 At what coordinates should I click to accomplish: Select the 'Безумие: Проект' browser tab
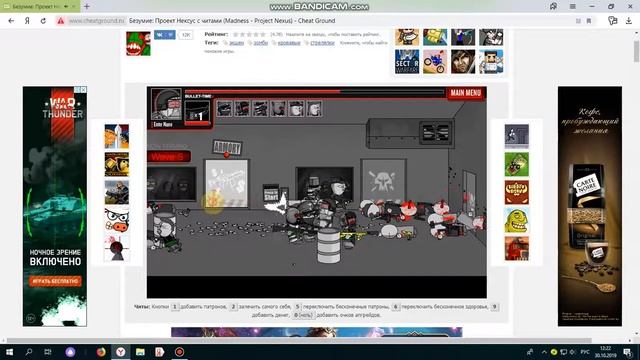40,7
